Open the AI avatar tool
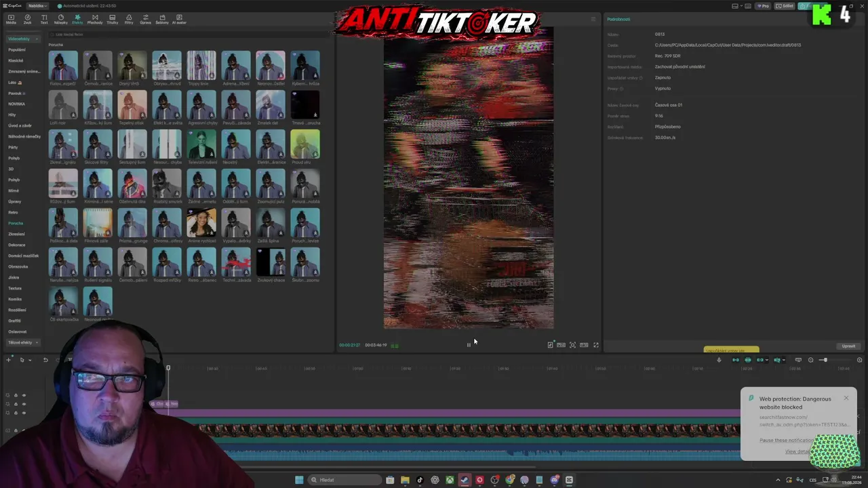868x488 pixels. point(179,19)
